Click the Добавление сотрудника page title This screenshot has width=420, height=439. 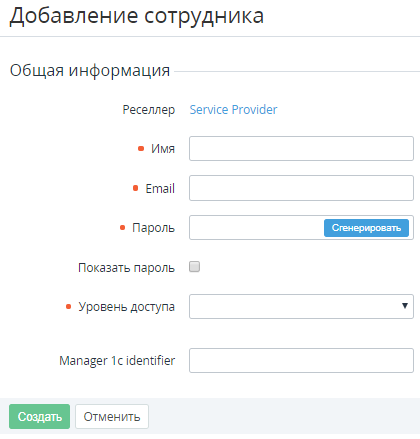(x=137, y=16)
